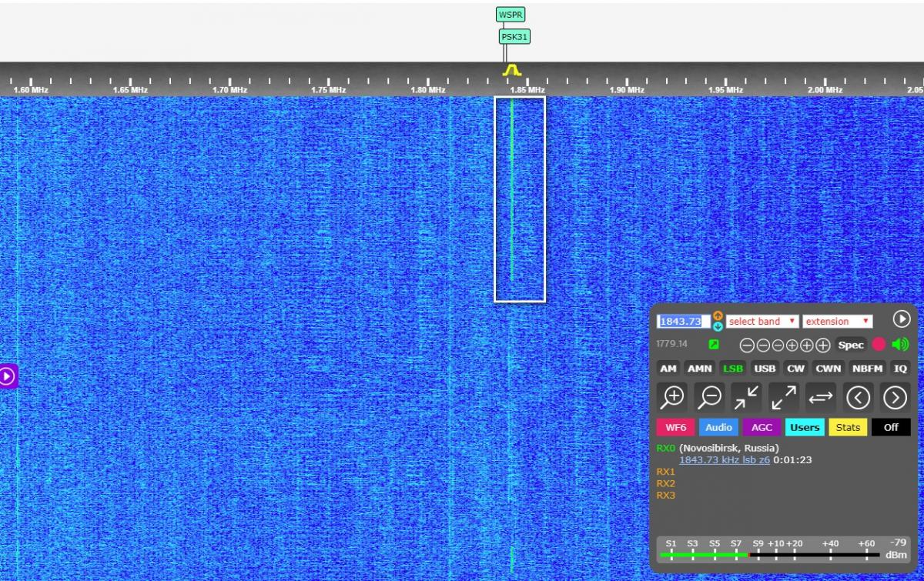The height and width of the screenshot is (581, 924).
Task: Click the zoom in magnifier icon
Action: click(x=674, y=397)
